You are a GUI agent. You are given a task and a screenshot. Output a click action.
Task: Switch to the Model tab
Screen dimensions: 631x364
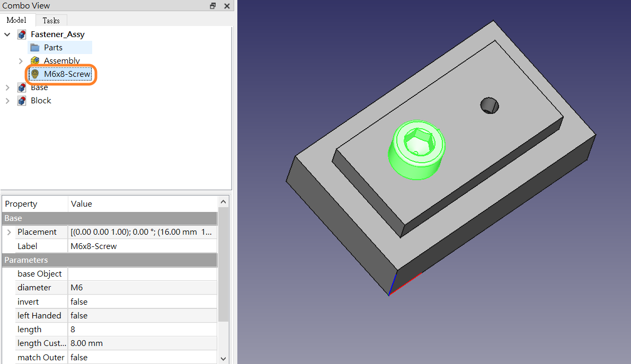pos(16,20)
